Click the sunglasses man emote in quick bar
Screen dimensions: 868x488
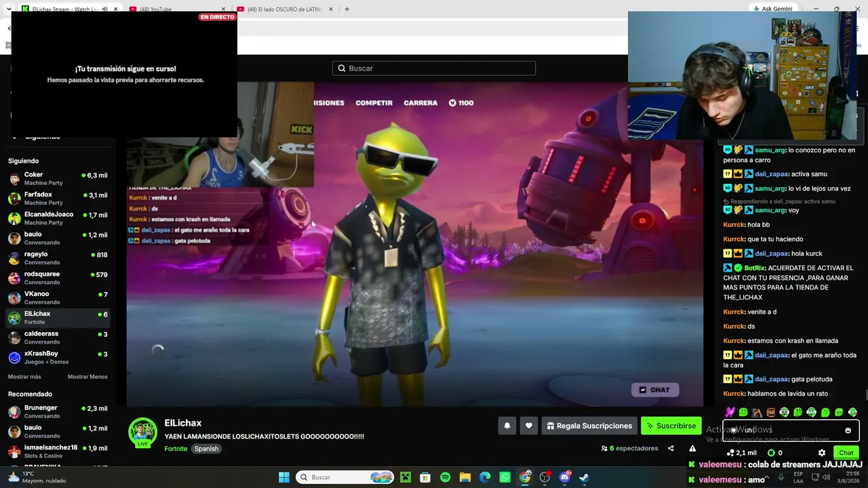(757, 412)
